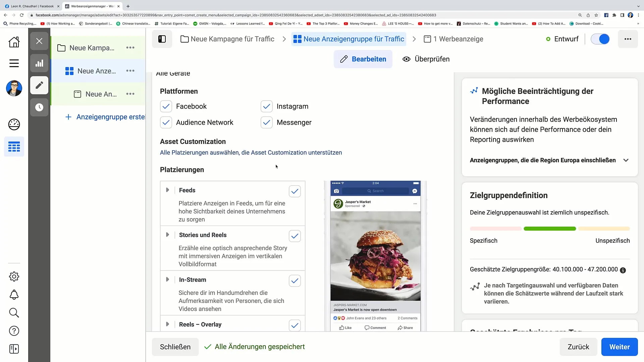The height and width of the screenshot is (362, 644).
Task: Click the yellow Unspezifisch meter segment
Action: 604,229
